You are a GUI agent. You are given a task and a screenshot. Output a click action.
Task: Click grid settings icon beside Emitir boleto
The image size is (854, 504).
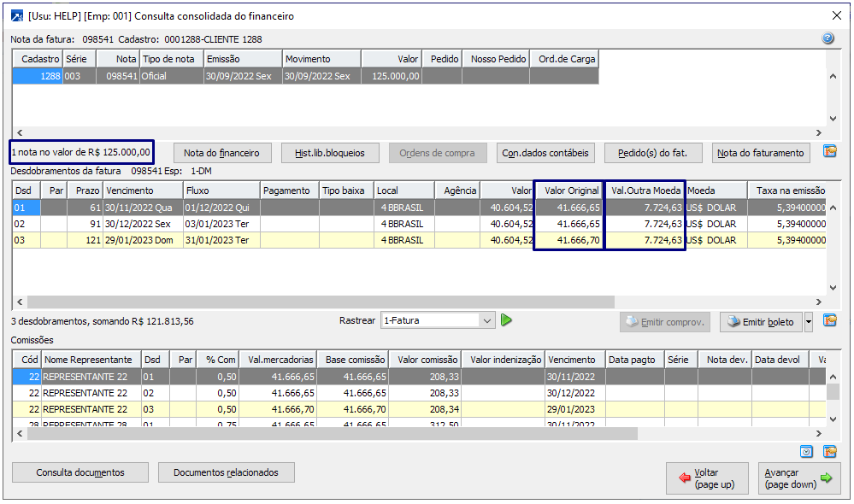[x=829, y=320]
